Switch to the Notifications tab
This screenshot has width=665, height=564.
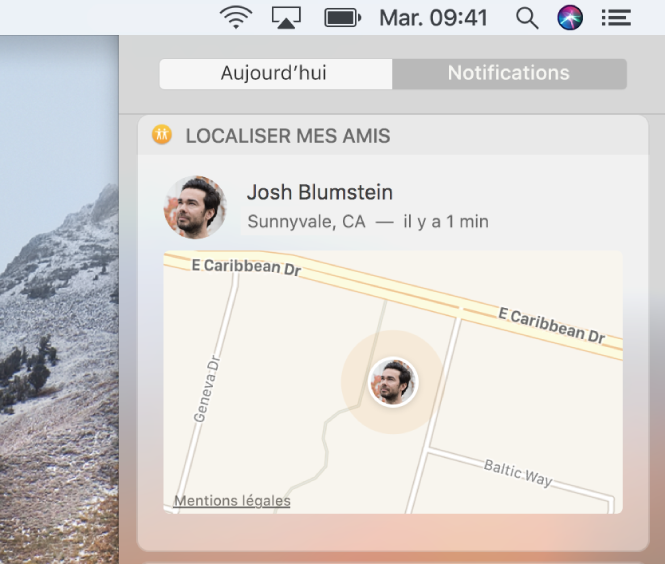(509, 74)
